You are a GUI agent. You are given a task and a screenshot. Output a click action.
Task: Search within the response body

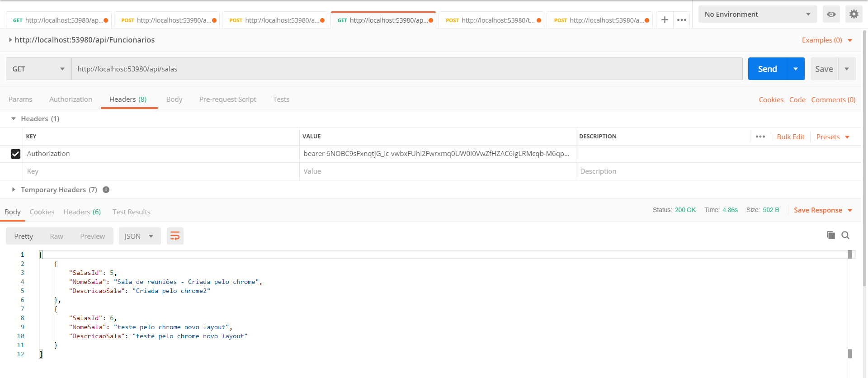tap(845, 235)
